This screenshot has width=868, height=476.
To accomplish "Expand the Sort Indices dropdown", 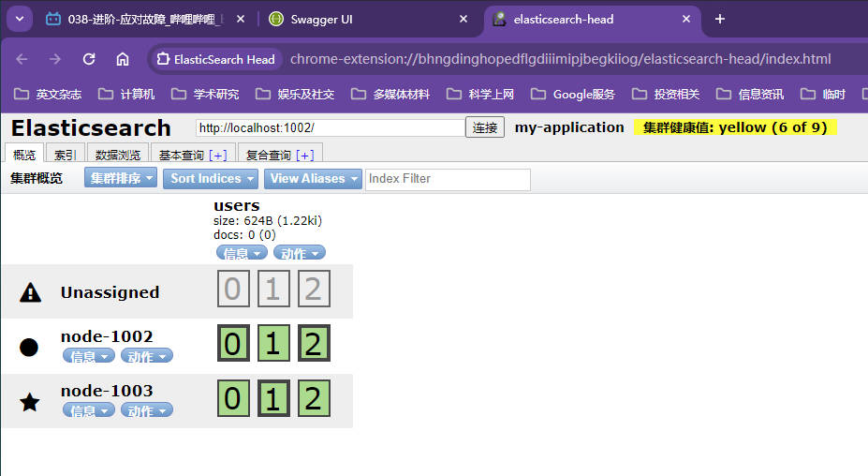I will 213,178.
